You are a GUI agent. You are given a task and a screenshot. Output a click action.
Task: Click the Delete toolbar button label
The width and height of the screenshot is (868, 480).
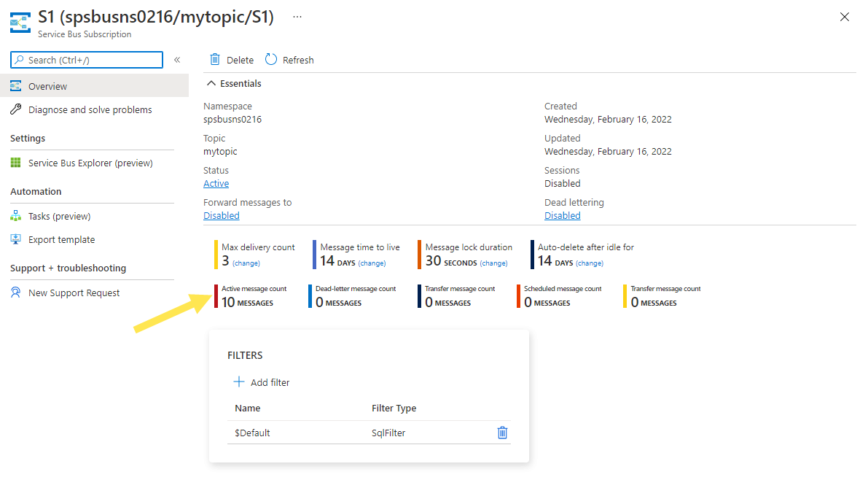pyautogui.click(x=241, y=60)
